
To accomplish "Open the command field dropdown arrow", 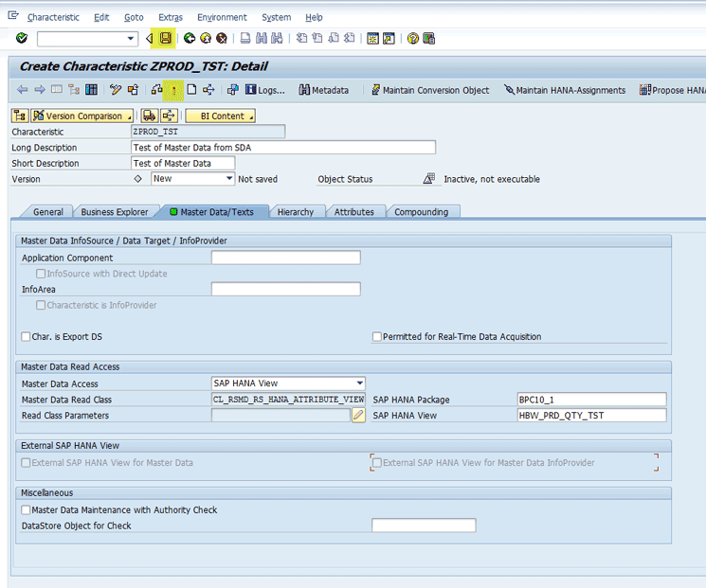I will coord(132,39).
